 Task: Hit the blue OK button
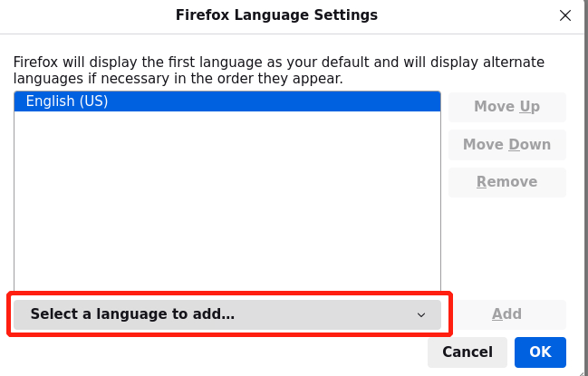[x=540, y=352]
